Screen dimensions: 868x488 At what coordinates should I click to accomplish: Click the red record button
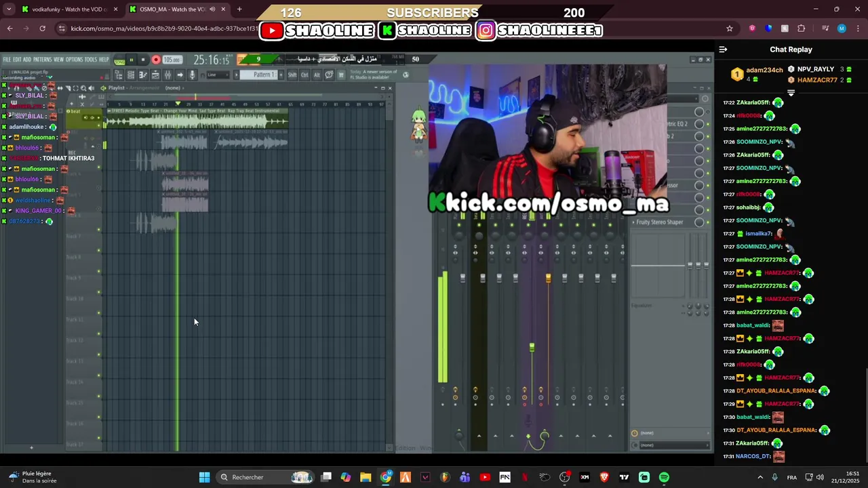click(156, 60)
